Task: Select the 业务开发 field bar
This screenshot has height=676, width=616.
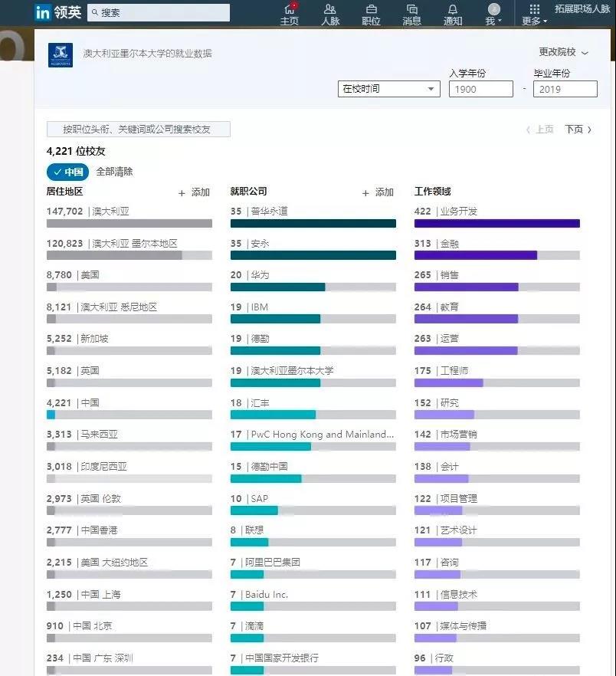Action: [496, 223]
